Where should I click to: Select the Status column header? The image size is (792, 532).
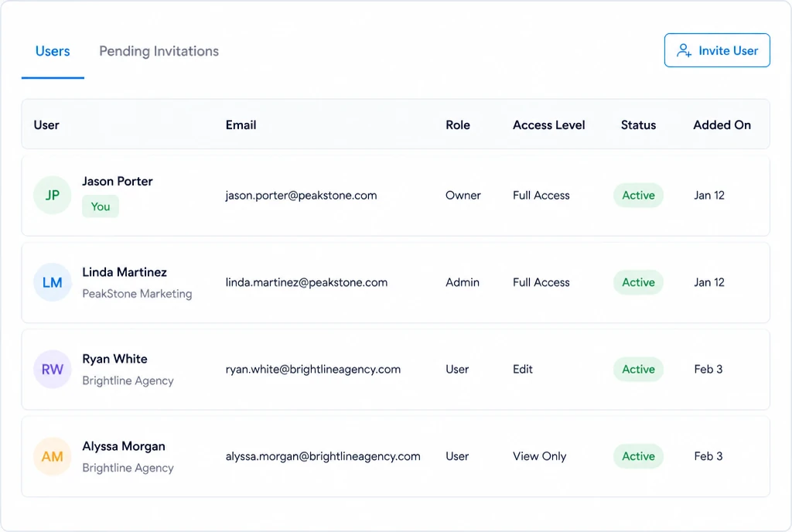[638, 124]
